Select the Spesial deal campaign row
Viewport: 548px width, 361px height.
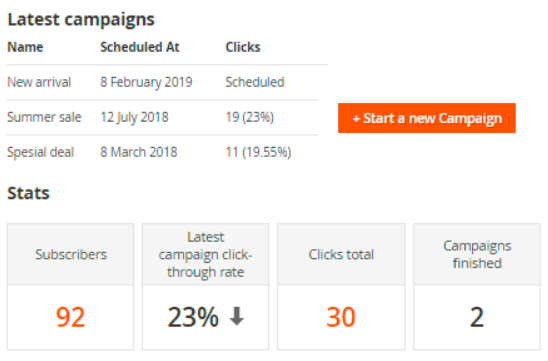pyautogui.click(x=162, y=152)
